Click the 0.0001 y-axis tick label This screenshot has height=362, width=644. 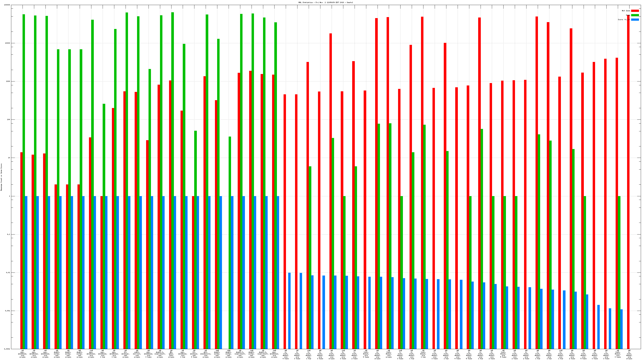7,349
